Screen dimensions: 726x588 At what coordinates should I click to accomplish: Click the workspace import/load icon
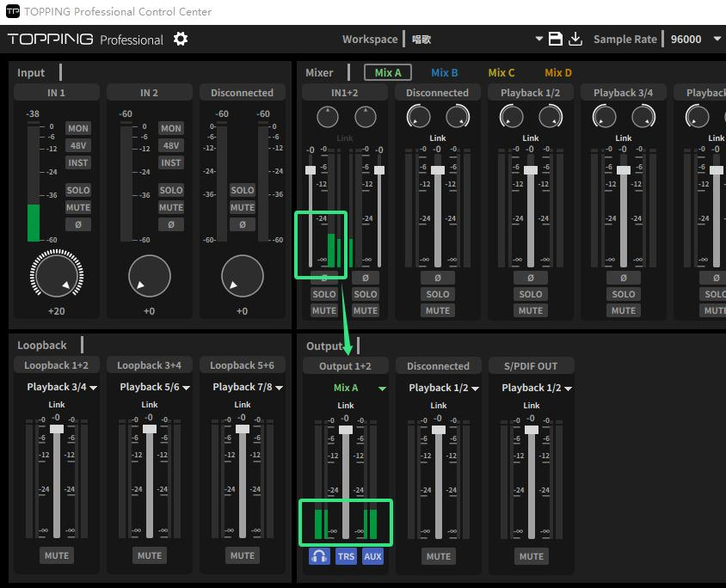point(575,39)
